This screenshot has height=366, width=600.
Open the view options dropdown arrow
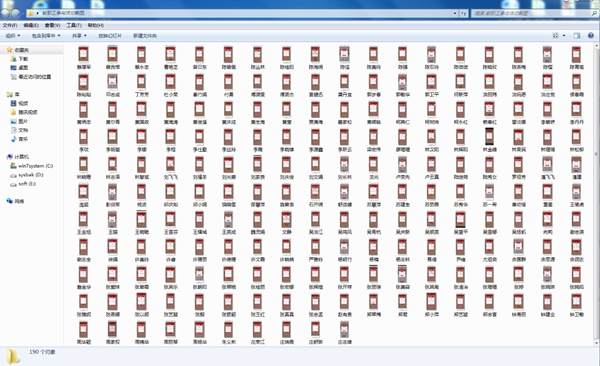click(x=564, y=36)
